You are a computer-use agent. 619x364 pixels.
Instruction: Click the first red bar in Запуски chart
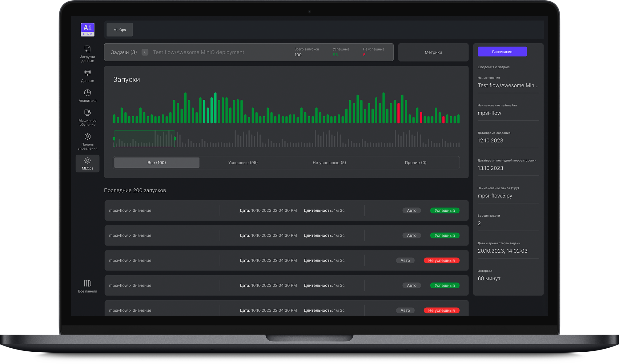tap(399, 114)
